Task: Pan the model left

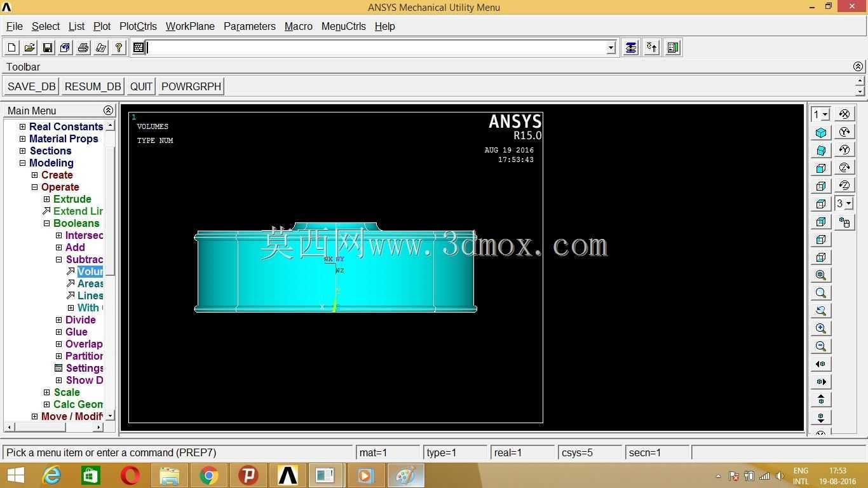Action: coord(821,364)
